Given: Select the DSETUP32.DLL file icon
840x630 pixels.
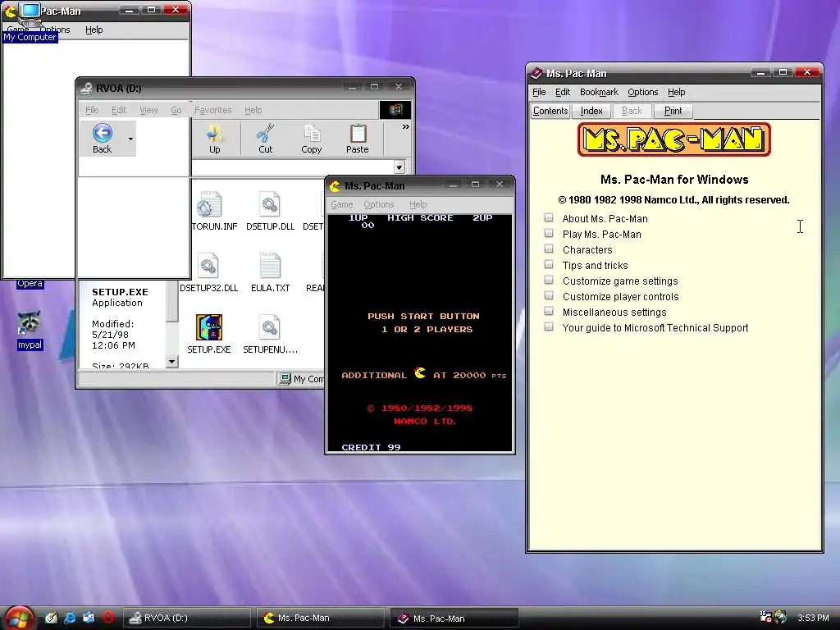Looking at the screenshot, I should pos(208,265).
